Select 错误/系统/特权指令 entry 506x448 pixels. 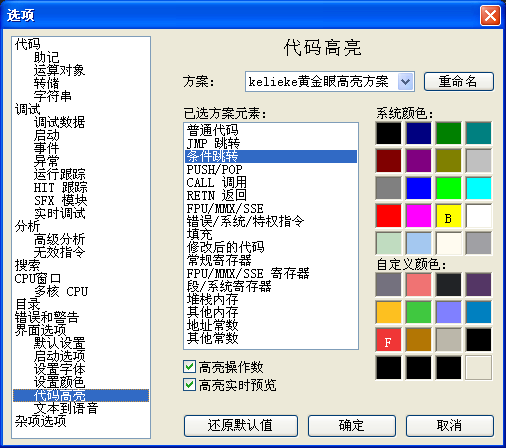coord(271,221)
